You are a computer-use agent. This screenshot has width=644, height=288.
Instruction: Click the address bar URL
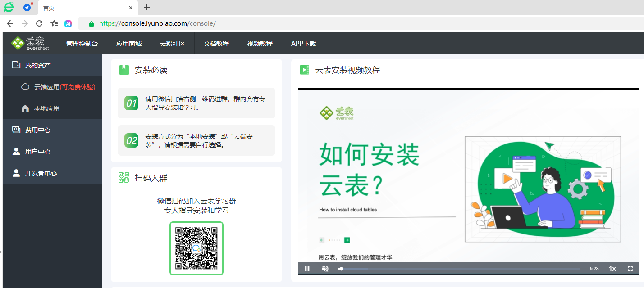point(157,23)
